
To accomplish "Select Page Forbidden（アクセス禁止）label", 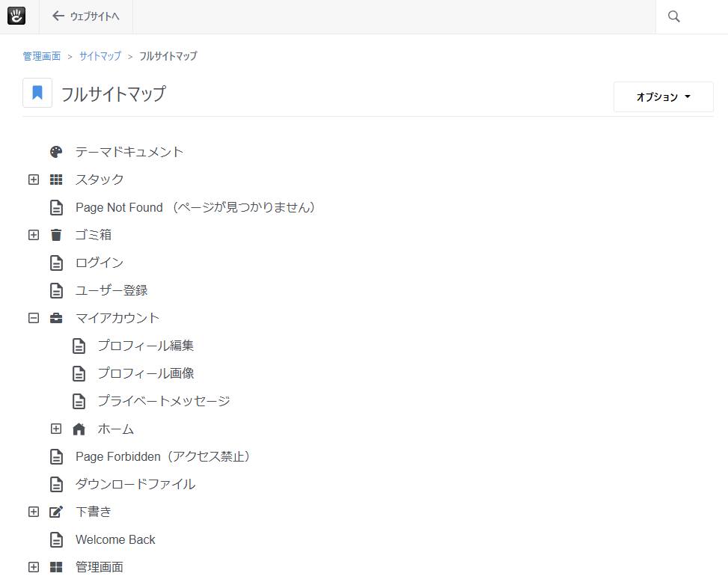I will 163,456.
